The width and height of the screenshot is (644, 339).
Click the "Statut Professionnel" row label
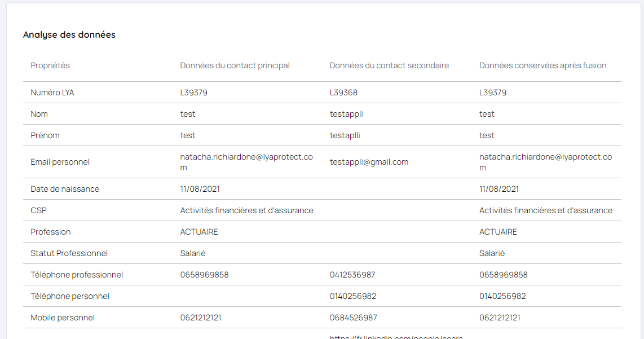coord(69,253)
